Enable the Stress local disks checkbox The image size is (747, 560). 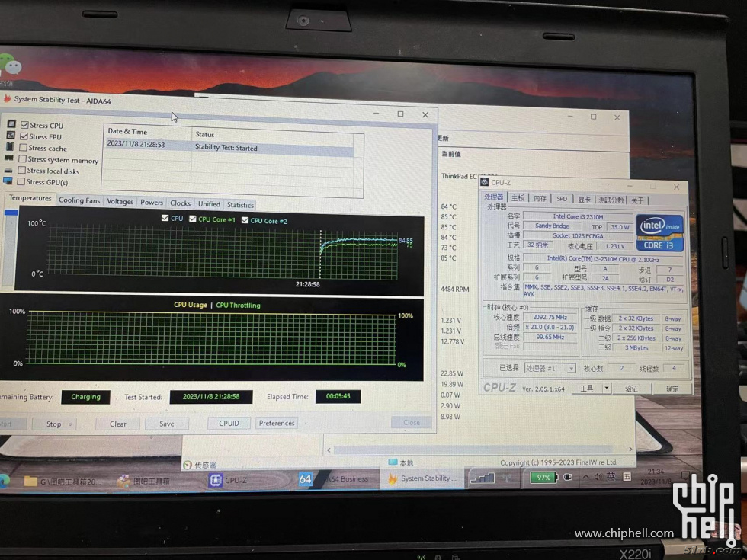[21, 170]
